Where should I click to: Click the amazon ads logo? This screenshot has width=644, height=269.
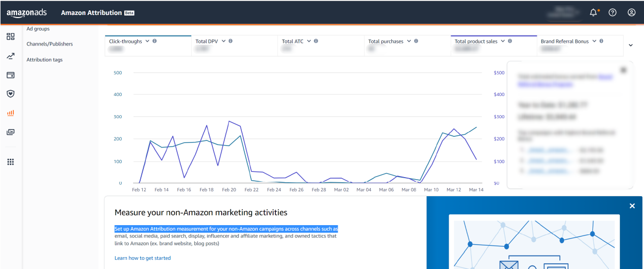[x=27, y=13]
